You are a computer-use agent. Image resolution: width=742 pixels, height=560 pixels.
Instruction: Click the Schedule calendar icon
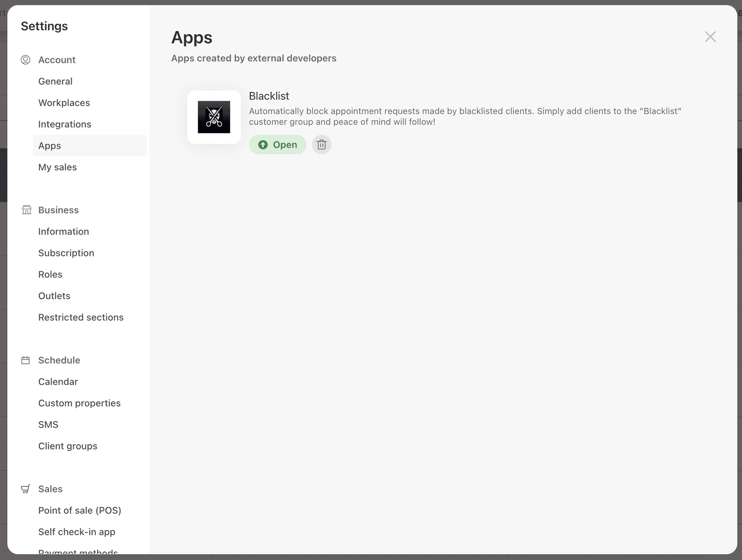[26, 360]
